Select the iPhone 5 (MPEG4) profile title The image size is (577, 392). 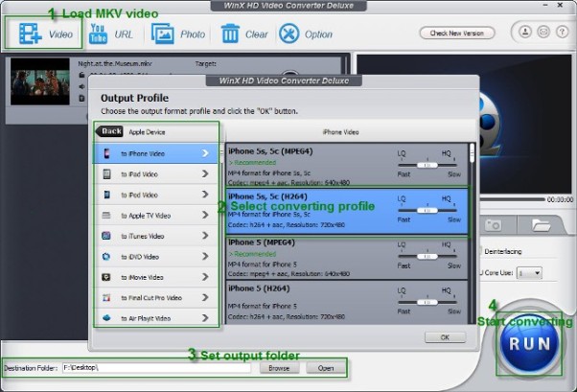tap(262, 242)
